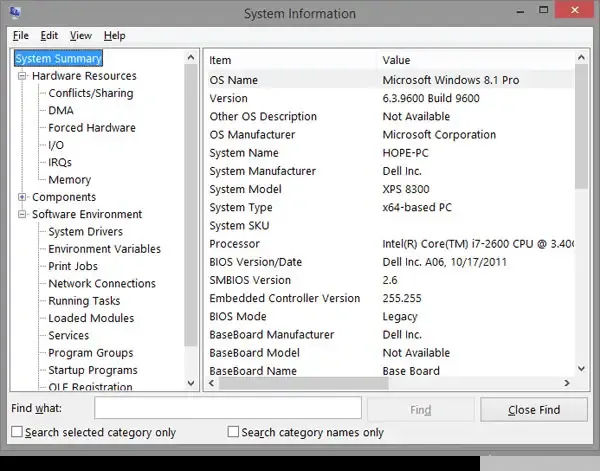600x471 pixels.
Task: Open Loaded Modules category
Action: coord(91,318)
